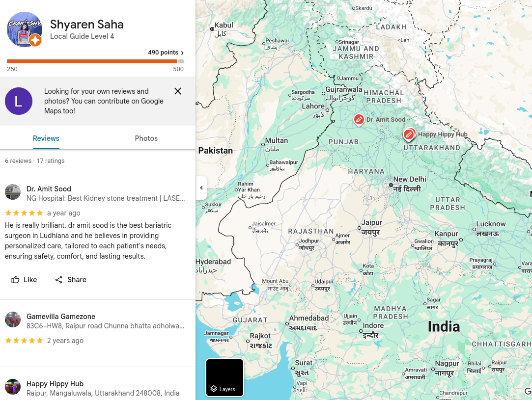Click the Local Guide star badge

35,40
